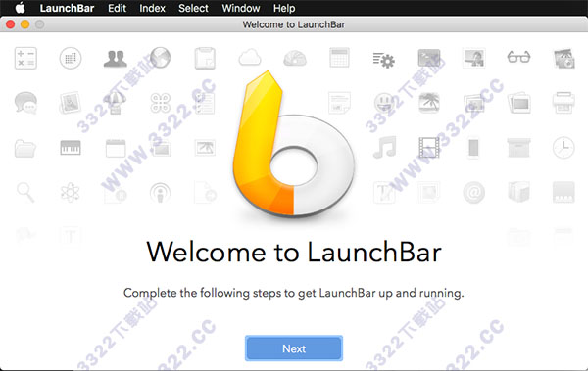Click the large LaunchBar logo

[x=294, y=144]
